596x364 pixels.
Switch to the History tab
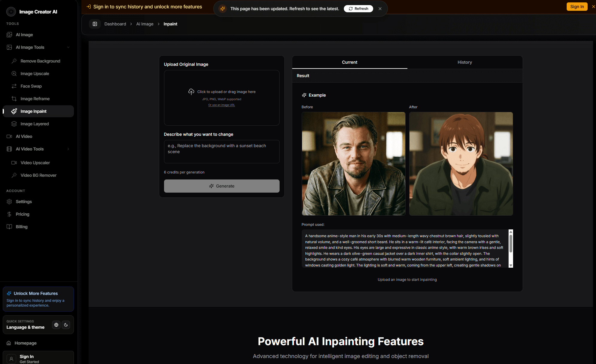tap(465, 62)
